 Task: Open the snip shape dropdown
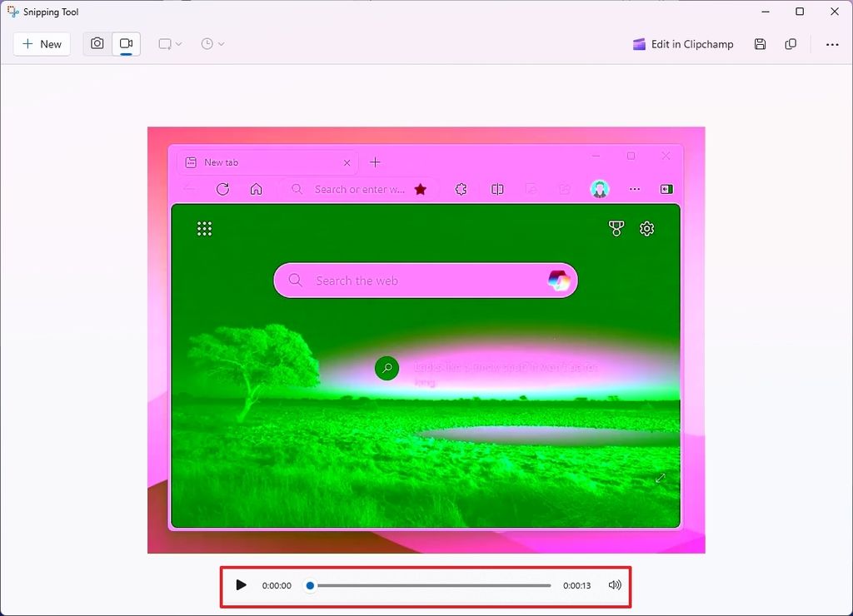pyautogui.click(x=169, y=43)
